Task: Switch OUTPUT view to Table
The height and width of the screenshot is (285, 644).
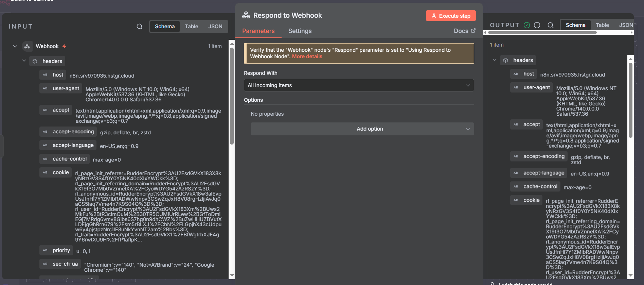Action: (602, 25)
